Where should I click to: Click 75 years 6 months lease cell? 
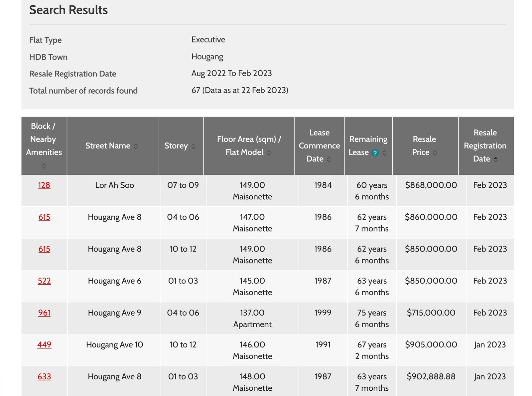(x=372, y=318)
